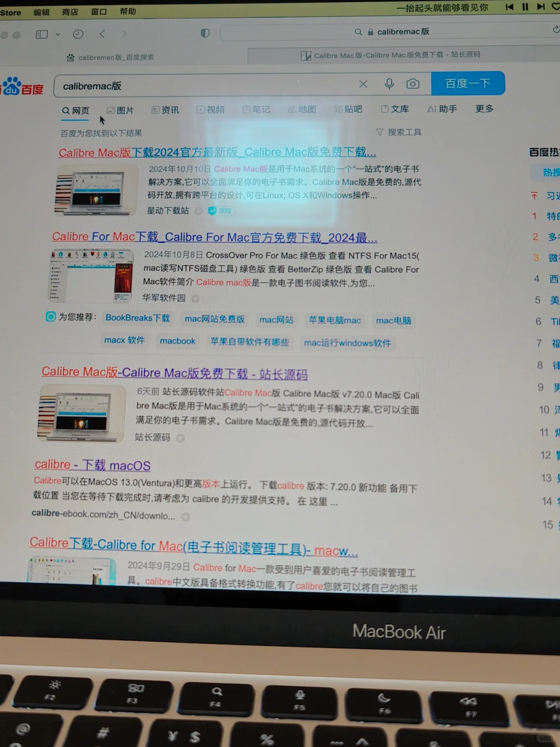Click the privacy shield icon
Viewport: 560px width, 747px height.
[x=205, y=33]
